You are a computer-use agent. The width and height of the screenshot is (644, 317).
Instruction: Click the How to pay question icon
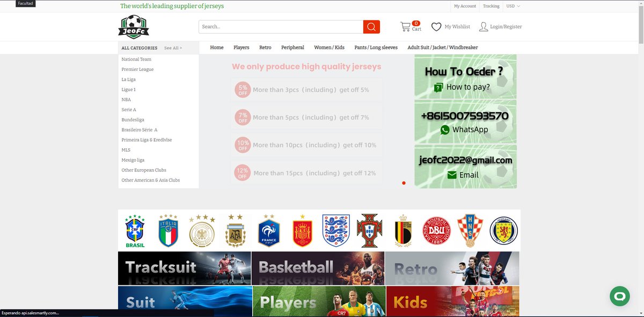tap(438, 87)
